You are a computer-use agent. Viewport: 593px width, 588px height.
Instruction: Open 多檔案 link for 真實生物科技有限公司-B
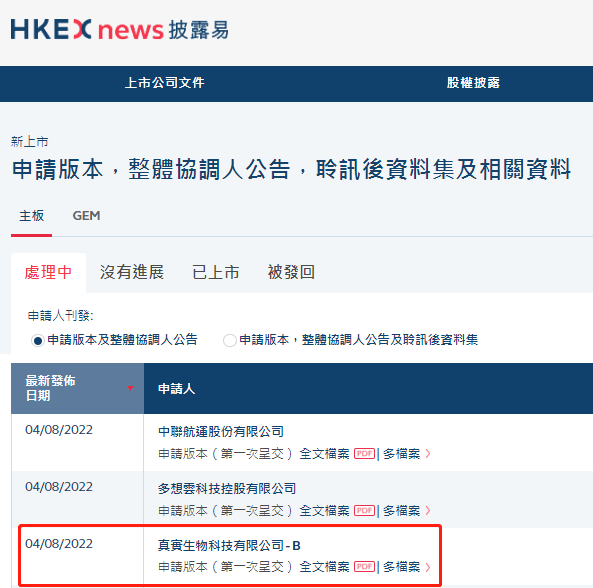(401, 566)
